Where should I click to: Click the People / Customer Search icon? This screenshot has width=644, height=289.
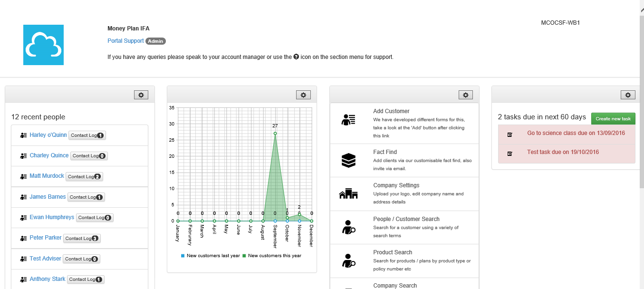(x=348, y=228)
